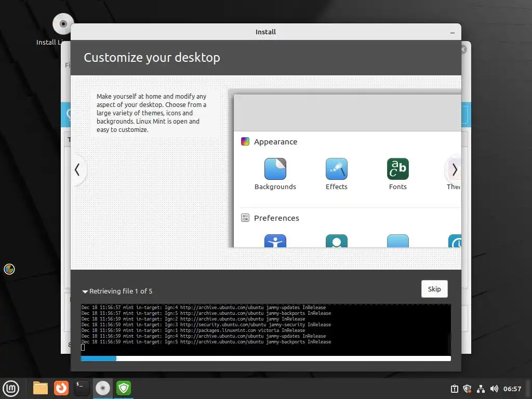Viewport: 532px width, 399px height.
Task: Close the background window behind installer
Action: click(464, 49)
